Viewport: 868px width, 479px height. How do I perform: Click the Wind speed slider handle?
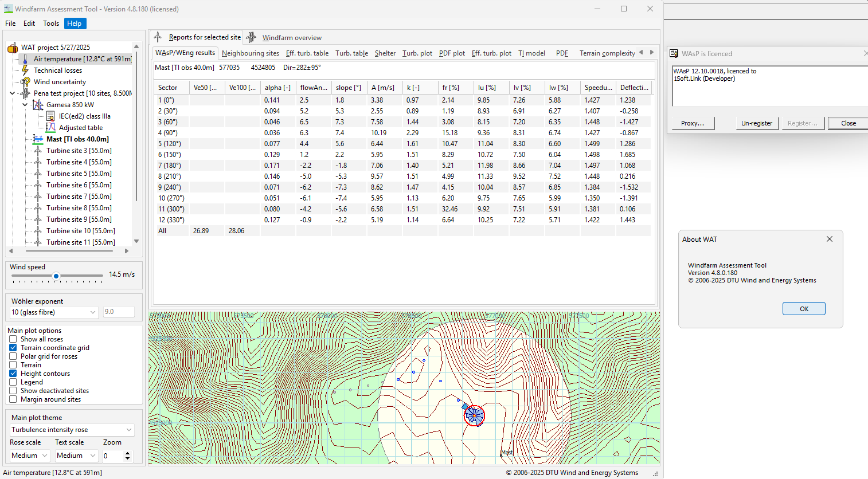(x=56, y=276)
